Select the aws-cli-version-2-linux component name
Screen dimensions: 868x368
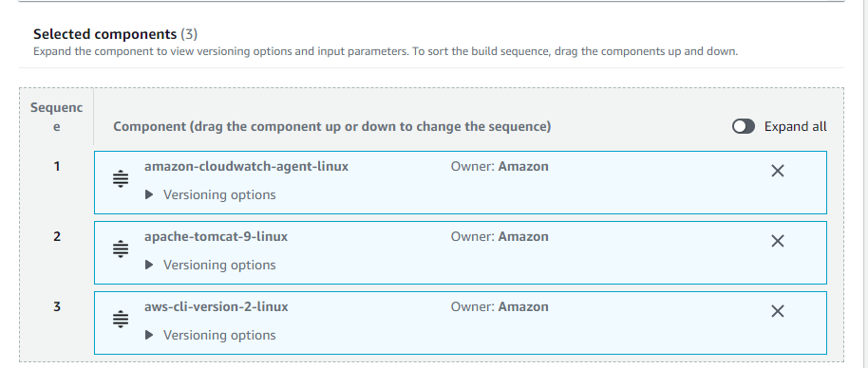click(217, 306)
